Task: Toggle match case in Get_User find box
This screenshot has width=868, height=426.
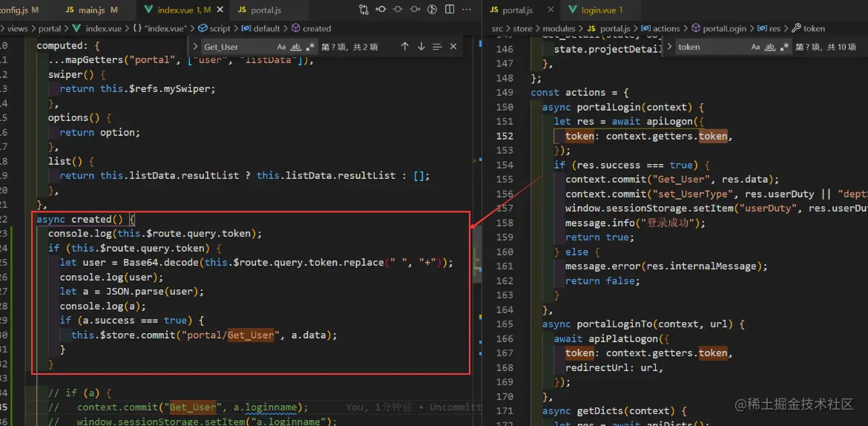Action: pyautogui.click(x=282, y=47)
